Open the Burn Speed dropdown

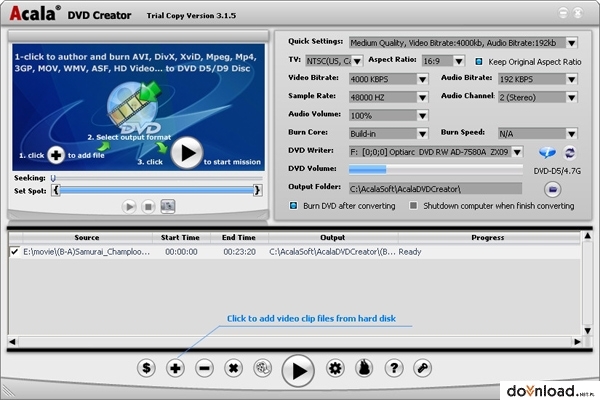(572, 134)
